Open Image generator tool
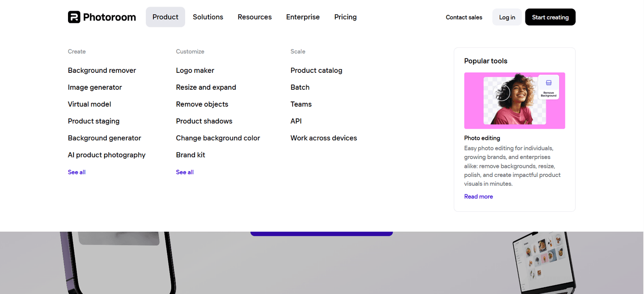The height and width of the screenshot is (294, 644). (95, 88)
